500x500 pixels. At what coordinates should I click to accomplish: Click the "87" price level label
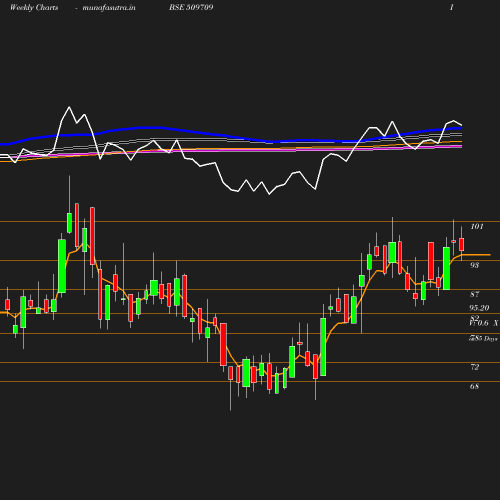(x=475, y=294)
